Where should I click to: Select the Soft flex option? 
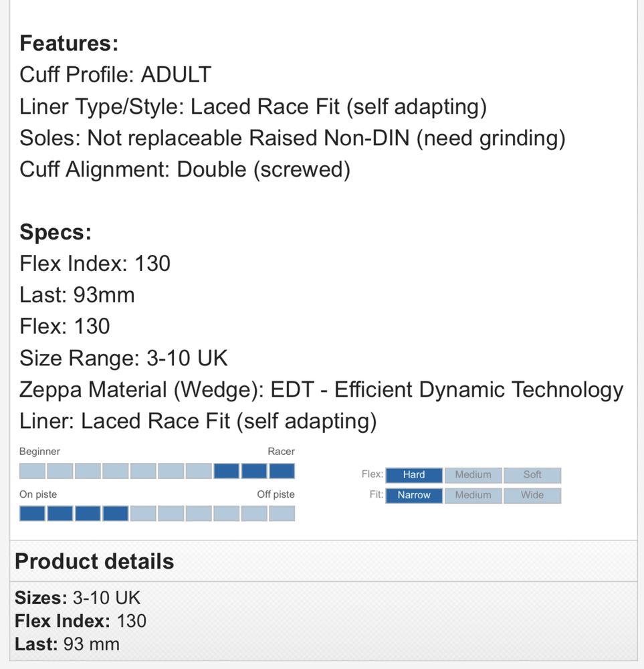(532, 475)
